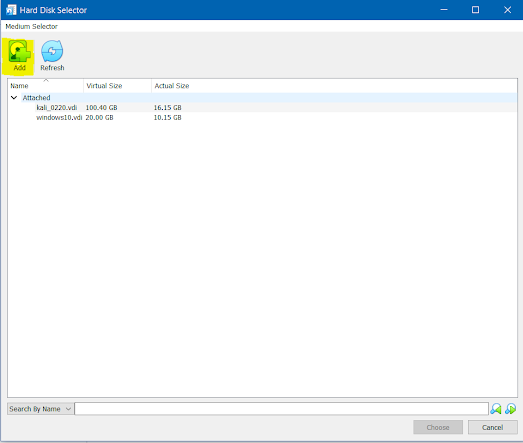The image size is (523, 443).
Task: Open the Medium Selector menu
Action: coord(31,26)
